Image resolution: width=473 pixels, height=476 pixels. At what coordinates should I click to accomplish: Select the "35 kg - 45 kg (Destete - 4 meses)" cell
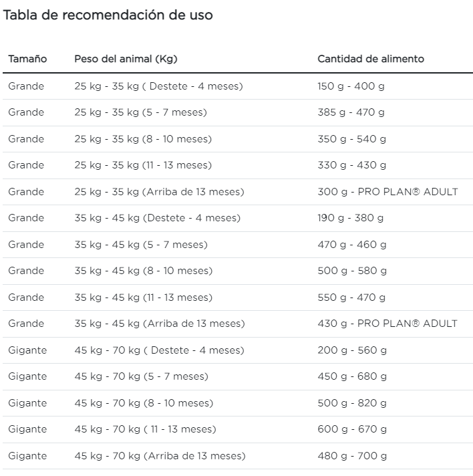coord(157,218)
